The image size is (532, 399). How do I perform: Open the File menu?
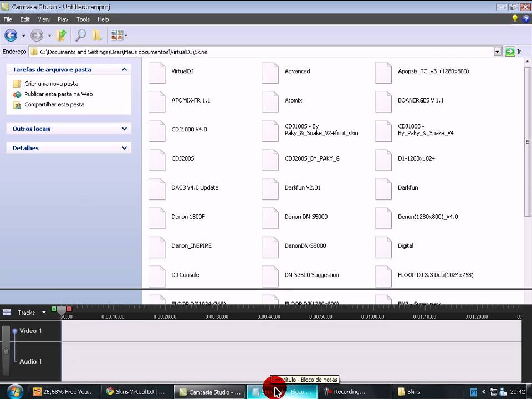click(x=8, y=19)
